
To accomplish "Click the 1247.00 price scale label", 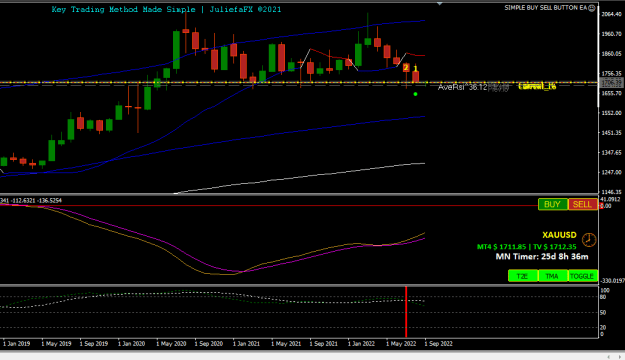I will click(611, 172).
